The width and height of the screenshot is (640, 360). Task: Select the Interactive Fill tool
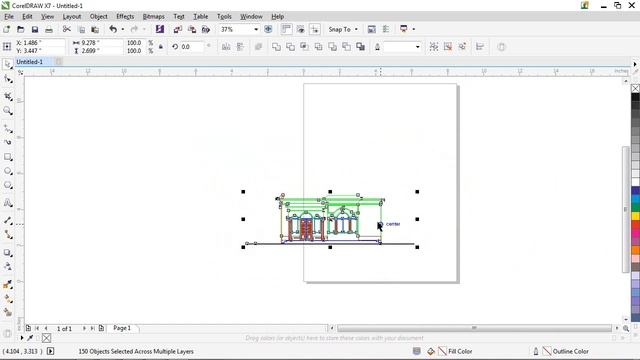pos(7,299)
